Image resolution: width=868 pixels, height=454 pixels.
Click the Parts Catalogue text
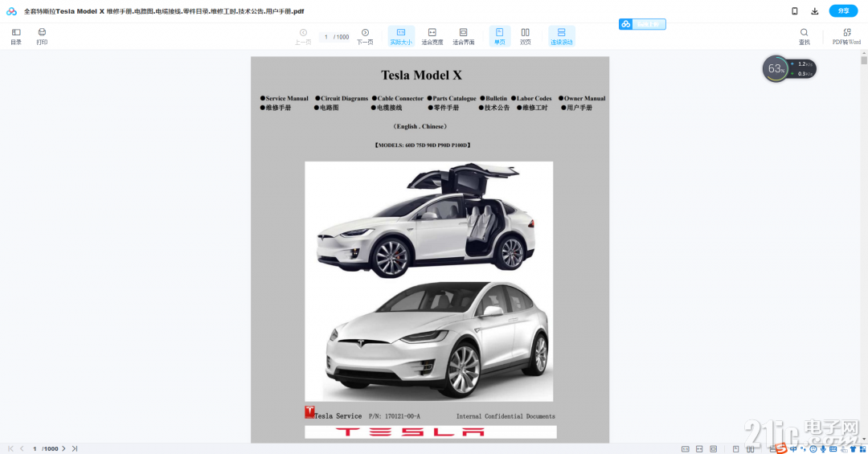click(x=454, y=99)
